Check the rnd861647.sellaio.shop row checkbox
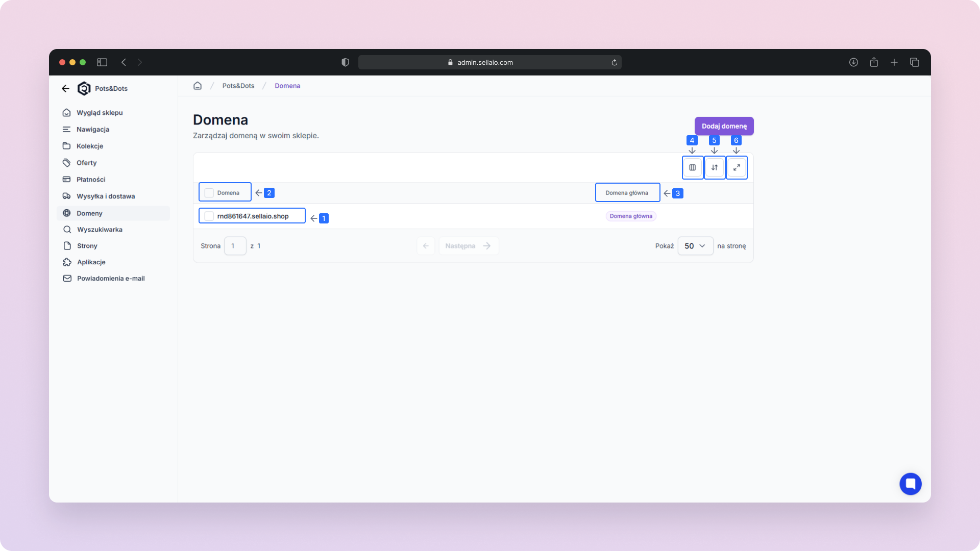Screen dimensions: 980x551 tap(209, 216)
